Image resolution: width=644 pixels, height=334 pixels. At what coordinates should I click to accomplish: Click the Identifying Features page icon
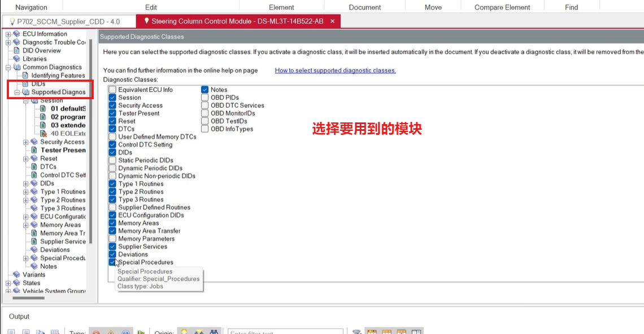click(25, 76)
